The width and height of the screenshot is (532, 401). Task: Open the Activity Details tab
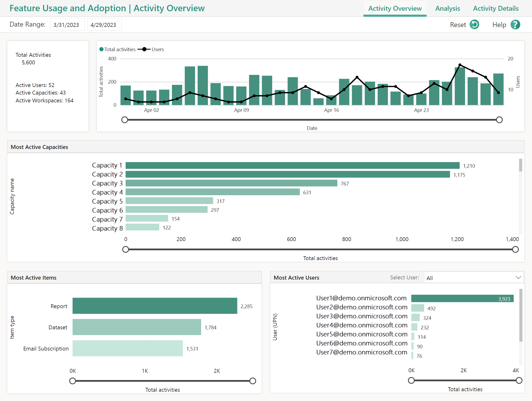pyautogui.click(x=496, y=8)
